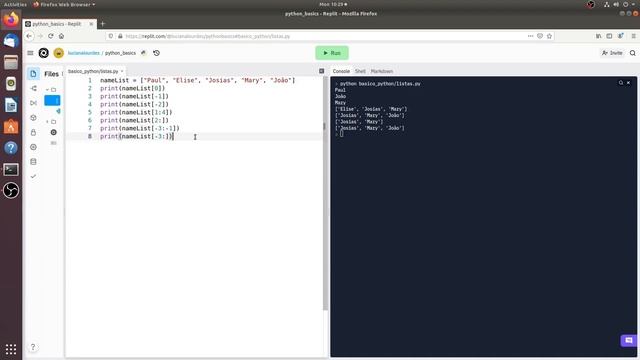Open a new browser tab
Screen dimensions: 640x360
click(x=102, y=24)
